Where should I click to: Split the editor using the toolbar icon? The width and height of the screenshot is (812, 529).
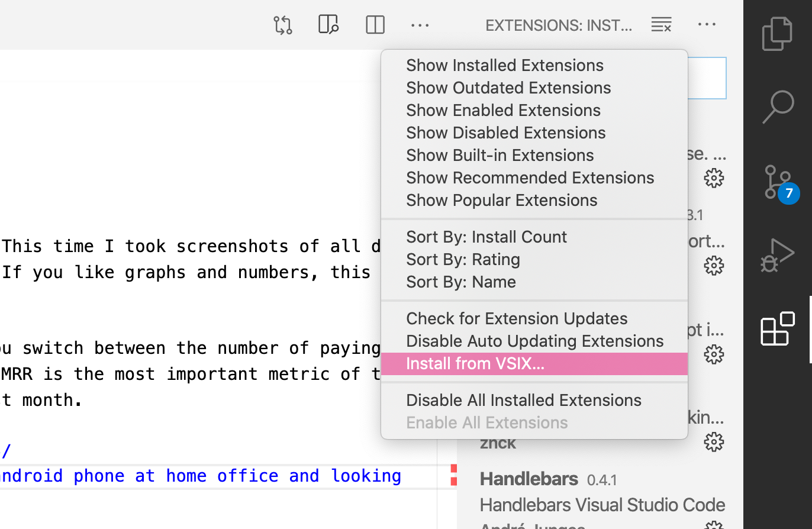pos(375,25)
